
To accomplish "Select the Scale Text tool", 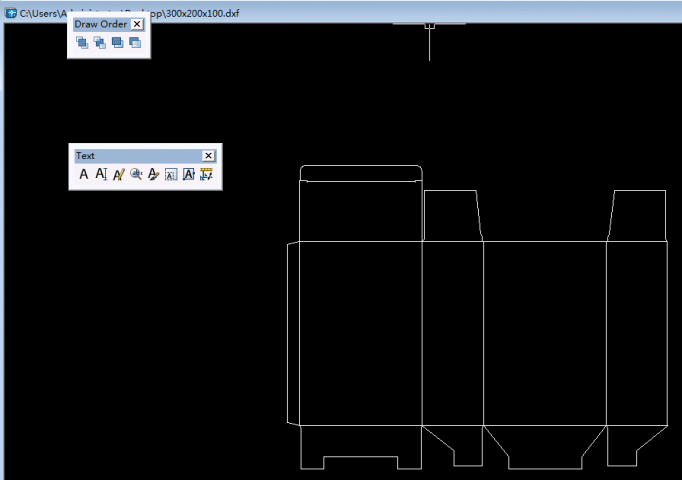I will 170,174.
